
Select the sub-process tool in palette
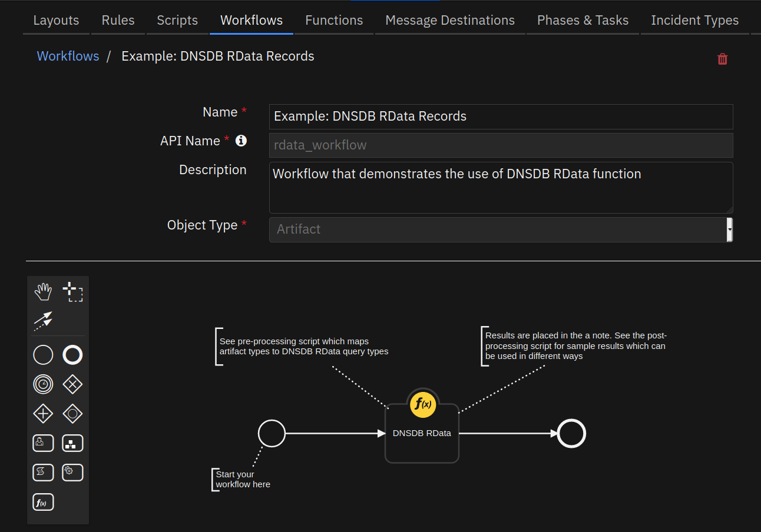72,443
